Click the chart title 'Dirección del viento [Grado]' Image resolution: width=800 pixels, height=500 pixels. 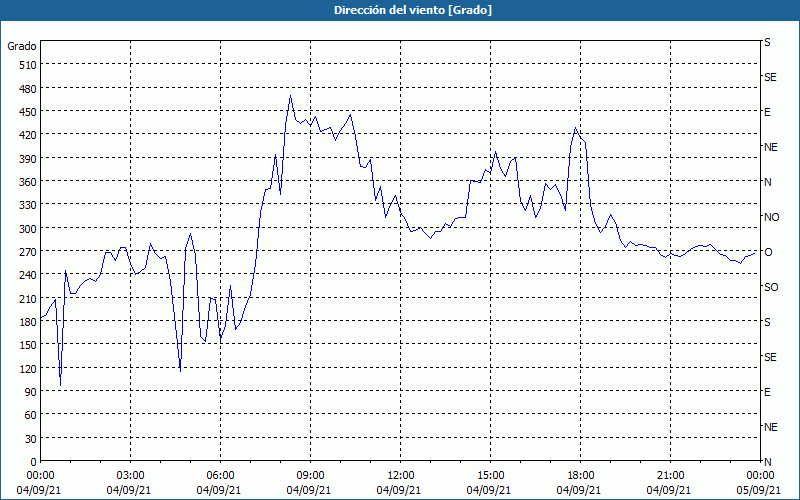point(413,10)
